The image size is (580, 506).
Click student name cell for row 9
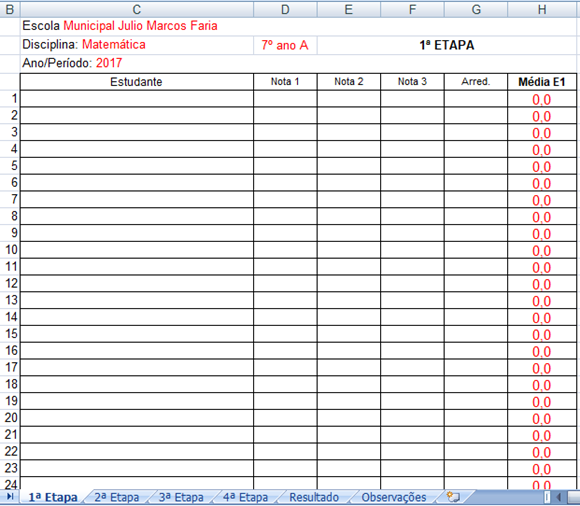137,233
